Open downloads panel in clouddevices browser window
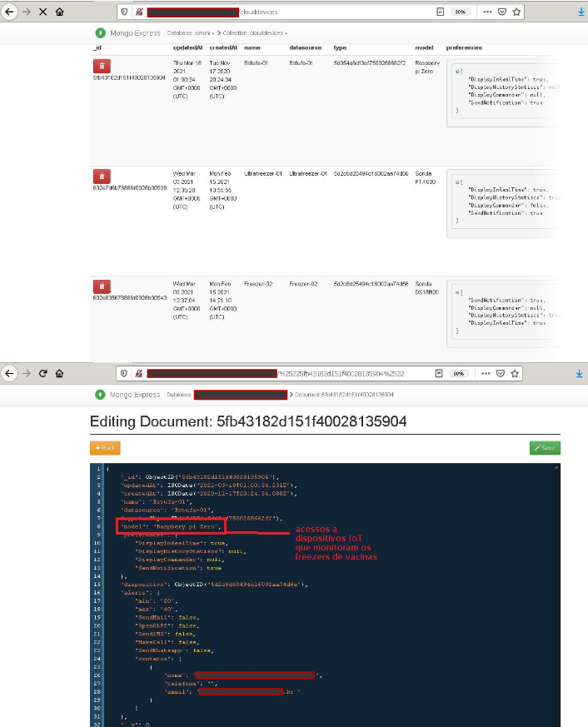Viewport: 588px width, 727px height. pyautogui.click(x=581, y=12)
